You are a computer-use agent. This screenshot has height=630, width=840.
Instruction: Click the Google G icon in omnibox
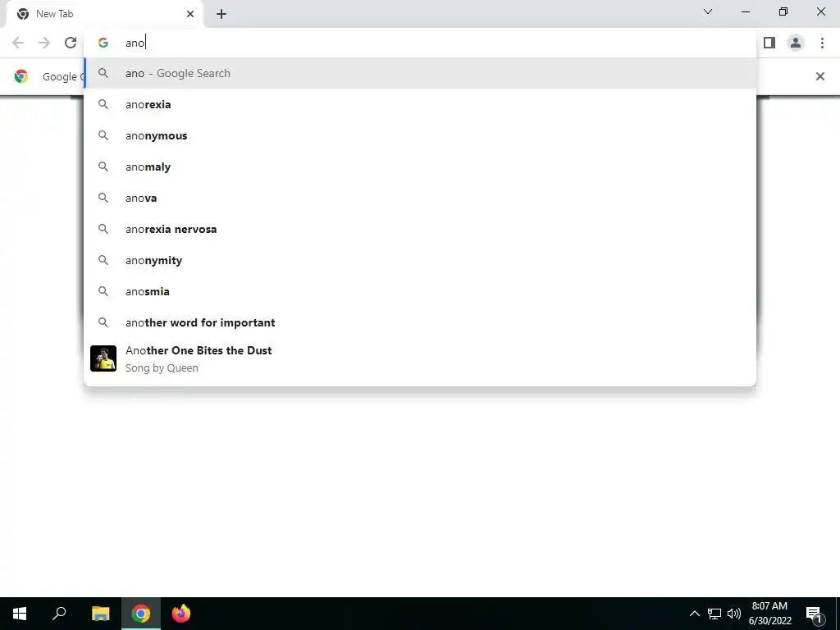103,43
